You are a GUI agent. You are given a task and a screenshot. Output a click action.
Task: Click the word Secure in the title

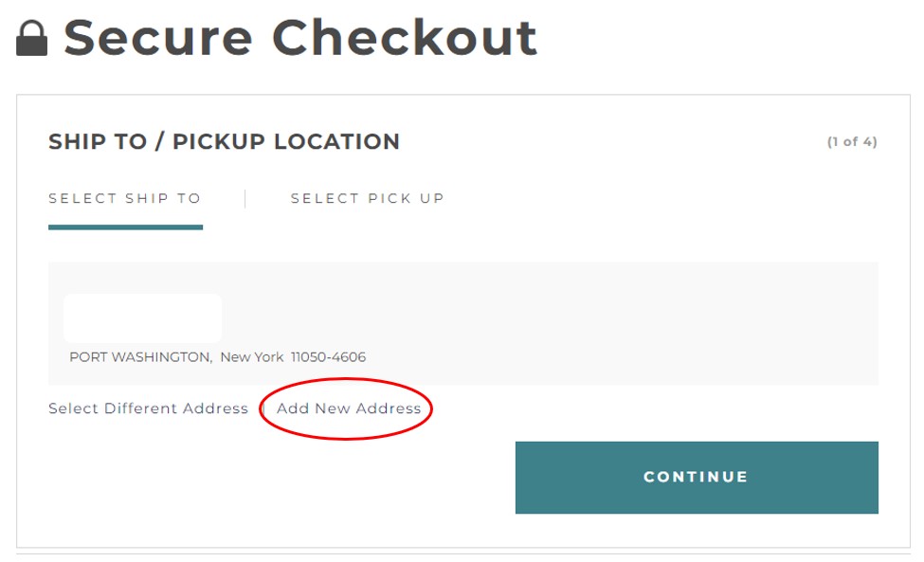tap(157, 38)
